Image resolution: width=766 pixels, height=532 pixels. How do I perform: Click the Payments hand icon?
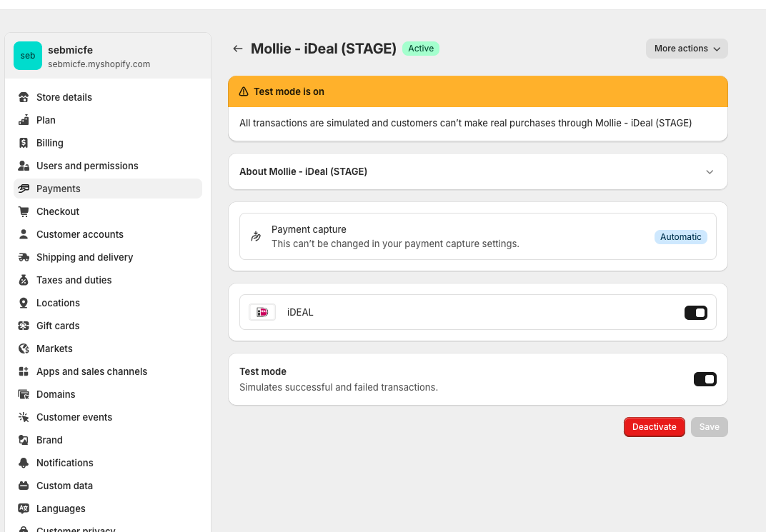pos(24,189)
